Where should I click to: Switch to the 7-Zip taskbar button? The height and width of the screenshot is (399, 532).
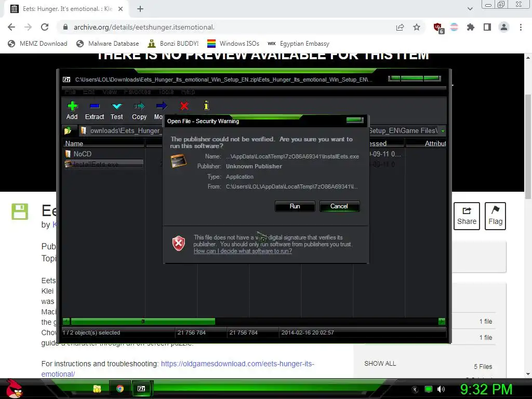coord(141,389)
